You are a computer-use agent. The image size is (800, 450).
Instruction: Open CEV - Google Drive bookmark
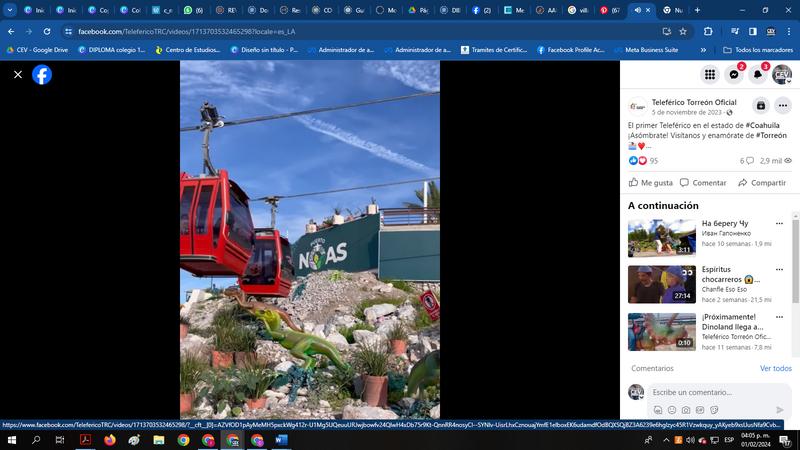click(x=37, y=50)
